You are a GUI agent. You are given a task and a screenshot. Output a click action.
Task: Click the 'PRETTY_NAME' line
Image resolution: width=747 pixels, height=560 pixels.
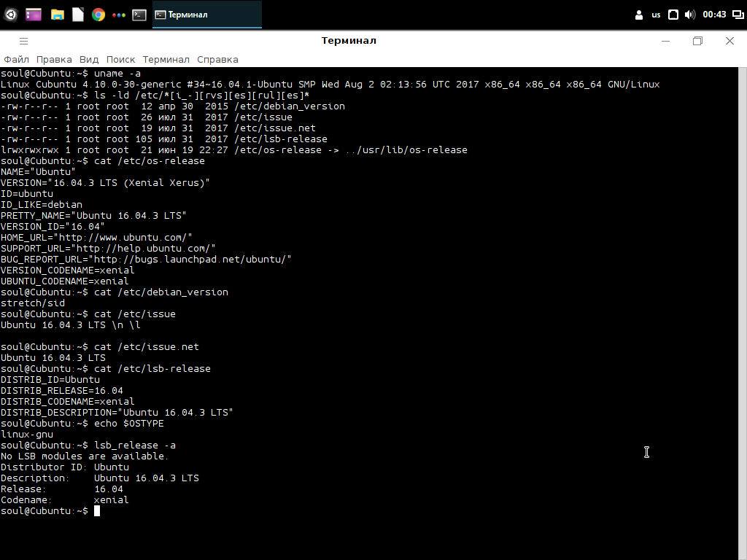point(93,216)
